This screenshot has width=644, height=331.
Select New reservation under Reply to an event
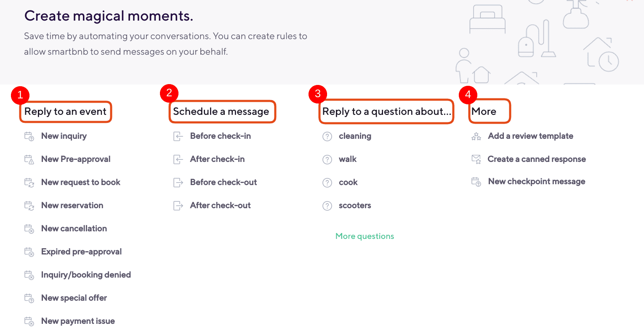point(72,206)
